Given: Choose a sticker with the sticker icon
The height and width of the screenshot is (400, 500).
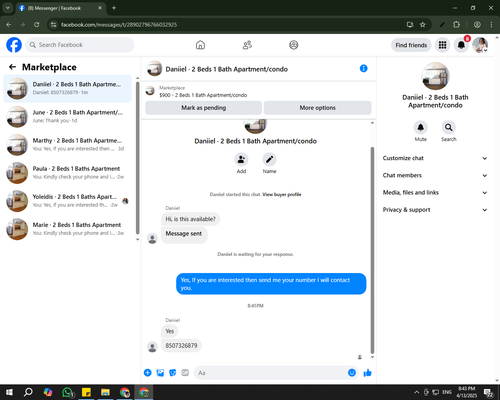Looking at the screenshot, I should pyautogui.click(x=173, y=373).
